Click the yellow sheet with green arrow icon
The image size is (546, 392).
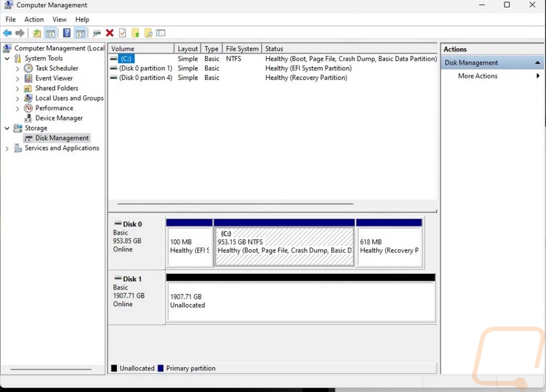pyautogui.click(x=136, y=33)
